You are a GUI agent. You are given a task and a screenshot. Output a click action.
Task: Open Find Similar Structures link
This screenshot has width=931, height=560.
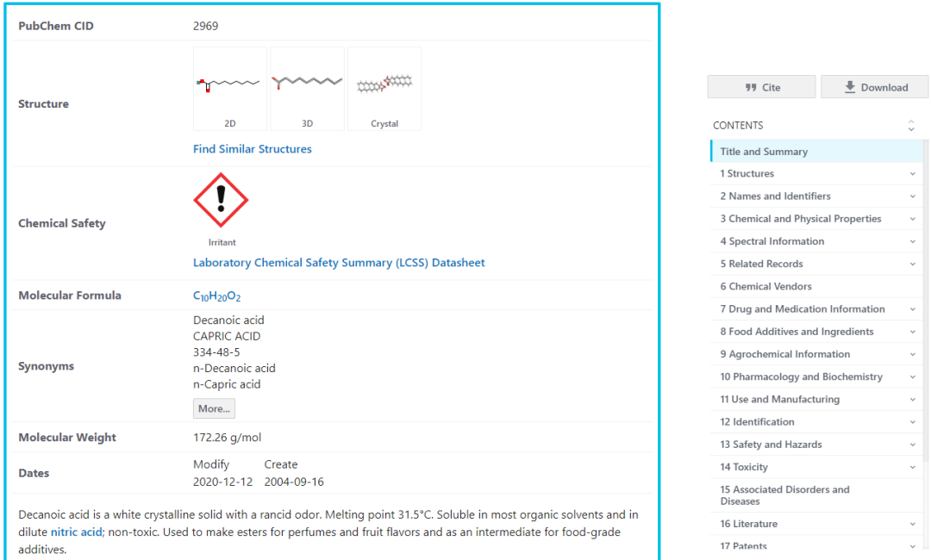[x=253, y=149]
